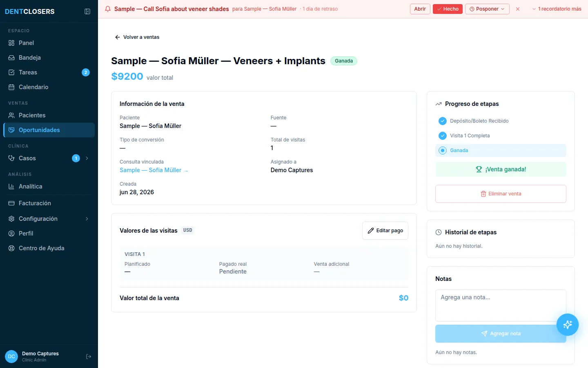This screenshot has width=588, height=368.
Task: Click the clock icon beside Historial de etapas
Action: pos(439,232)
